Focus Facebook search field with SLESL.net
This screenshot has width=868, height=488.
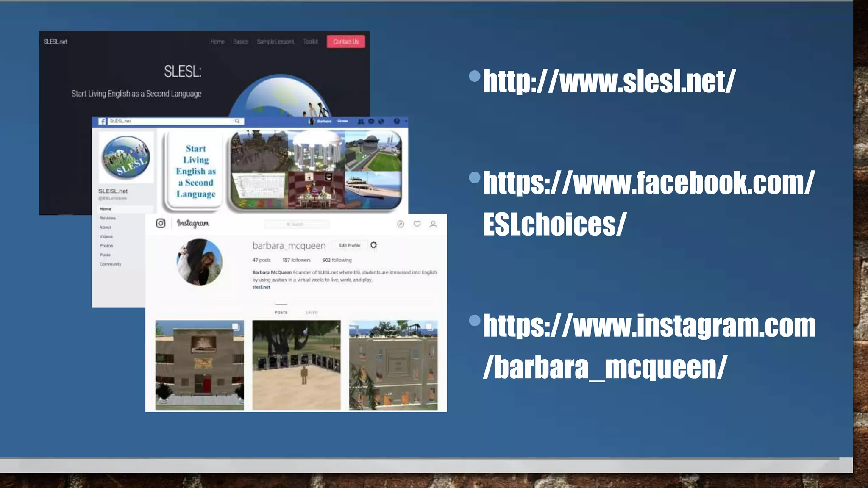tap(175, 121)
